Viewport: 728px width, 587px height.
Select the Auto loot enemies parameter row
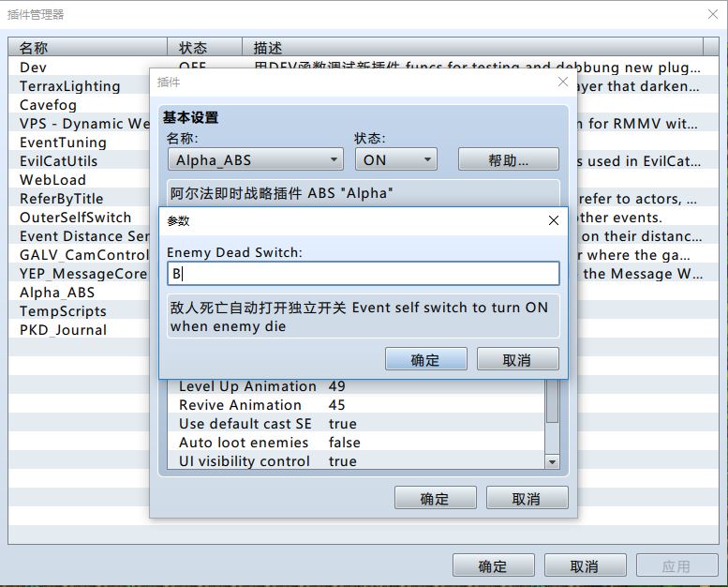[x=356, y=442]
